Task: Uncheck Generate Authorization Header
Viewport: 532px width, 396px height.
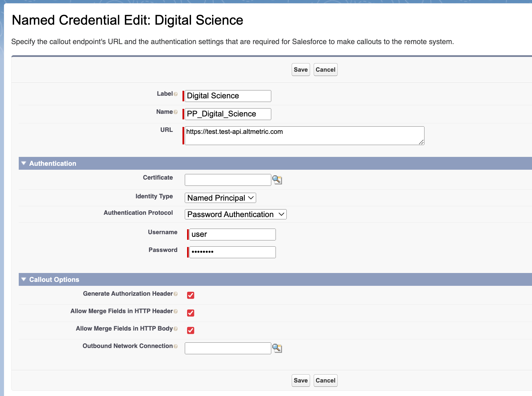Action: tap(191, 295)
